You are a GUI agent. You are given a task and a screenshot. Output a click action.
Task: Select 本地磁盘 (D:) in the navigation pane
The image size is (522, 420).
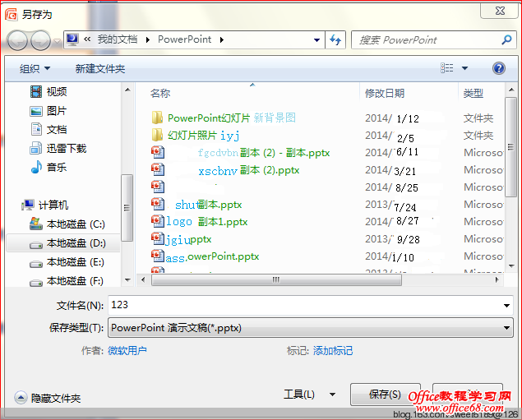tap(63, 243)
